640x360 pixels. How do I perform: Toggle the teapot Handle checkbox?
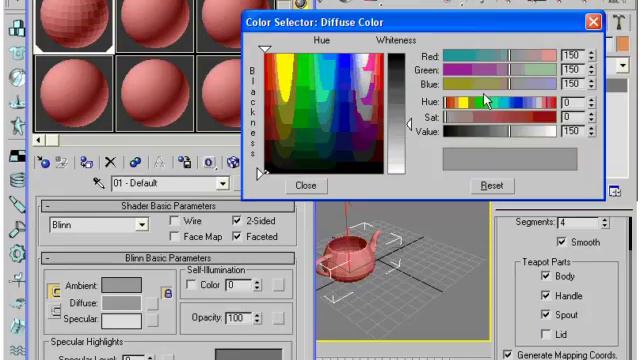click(546, 296)
